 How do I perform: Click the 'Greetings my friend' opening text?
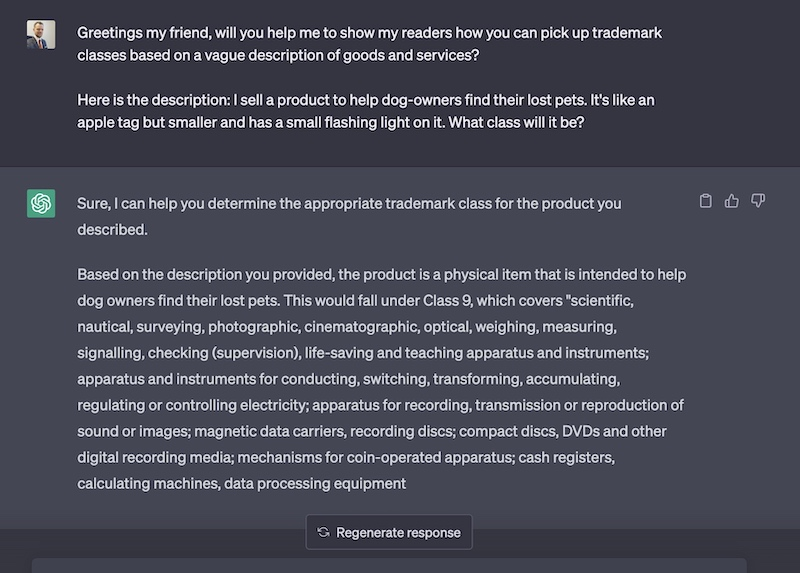coord(143,33)
